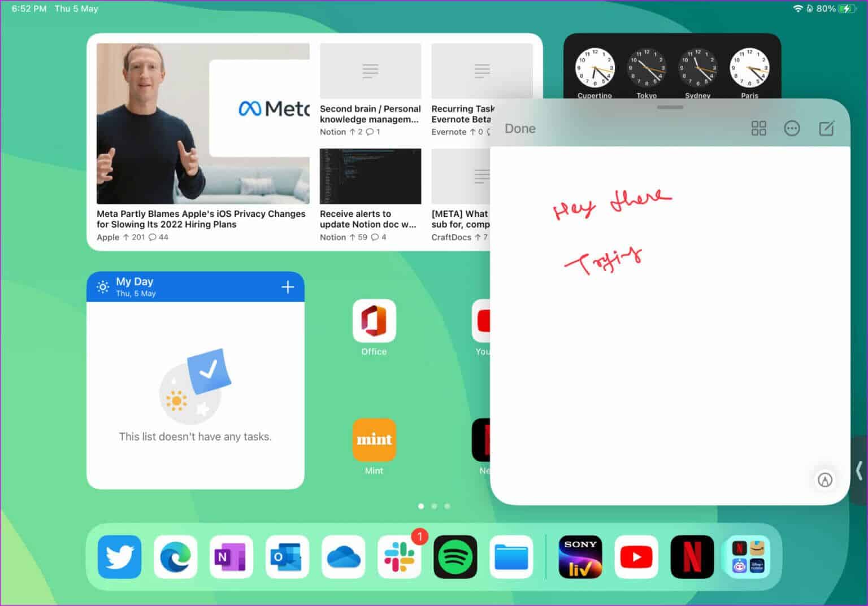Image resolution: width=868 pixels, height=606 pixels.
Task: Open the App Library folder icon
Action: click(x=748, y=557)
